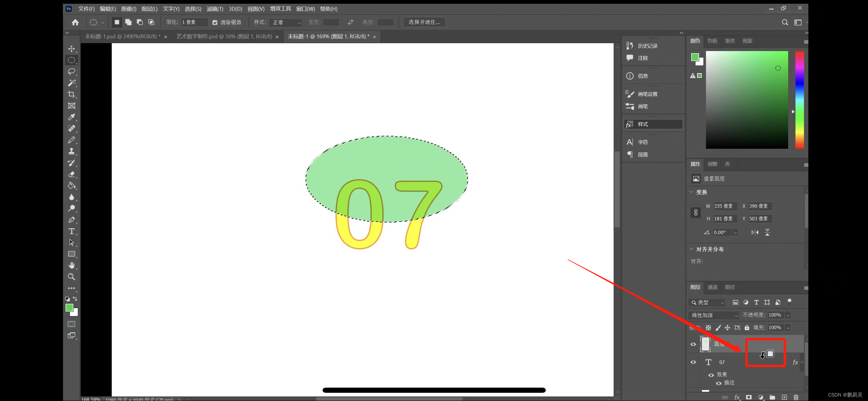Select the Healing Brush tool

point(71,128)
